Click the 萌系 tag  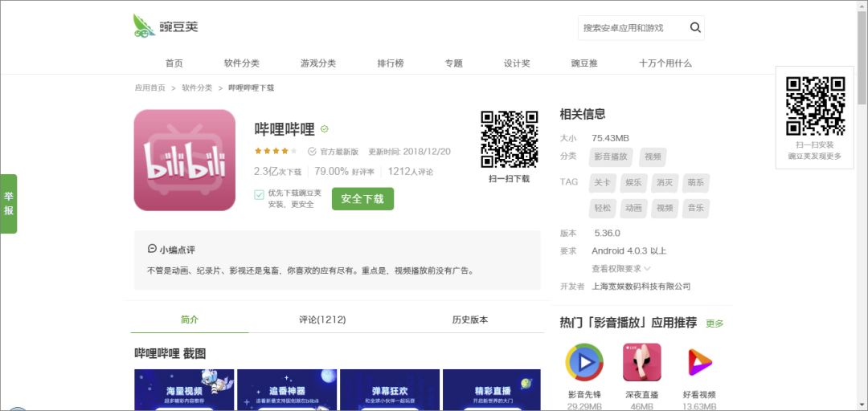tap(695, 182)
